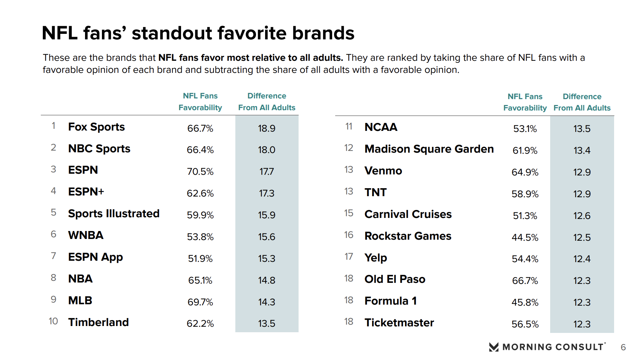640x364 pixels.
Task: Click the Ticketmaster brand name
Action: pyautogui.click(x=399, y=323)
